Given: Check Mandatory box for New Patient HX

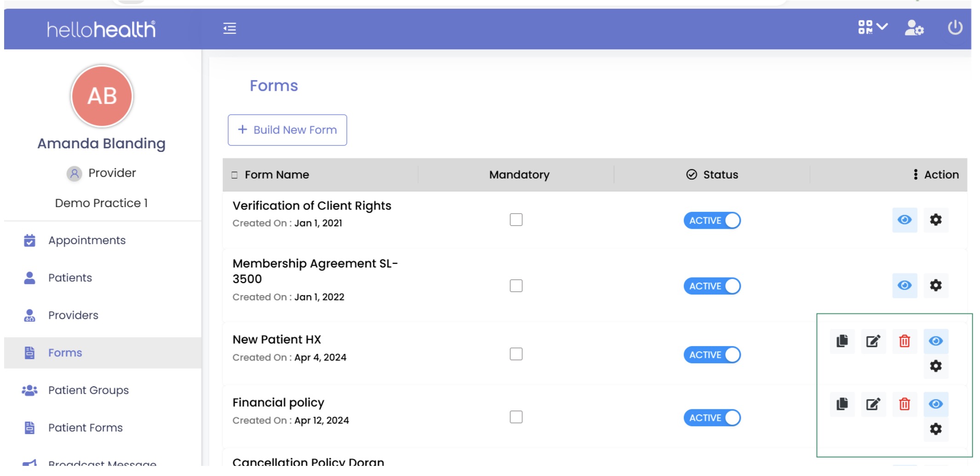Looking at the screenshot, I should pyautogui.click(x=516, y=354).
